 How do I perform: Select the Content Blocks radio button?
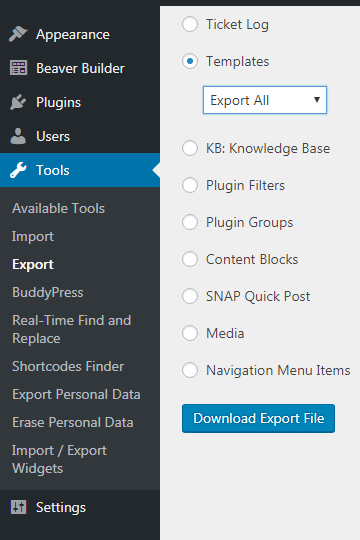[x=190, y=259]
